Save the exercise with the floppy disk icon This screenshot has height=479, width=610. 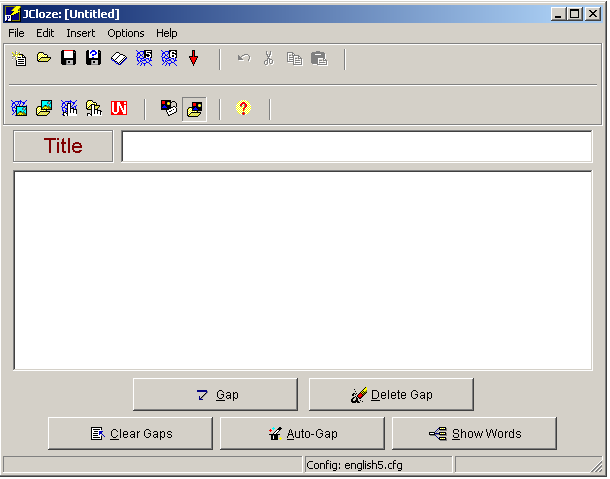point(68,58)
